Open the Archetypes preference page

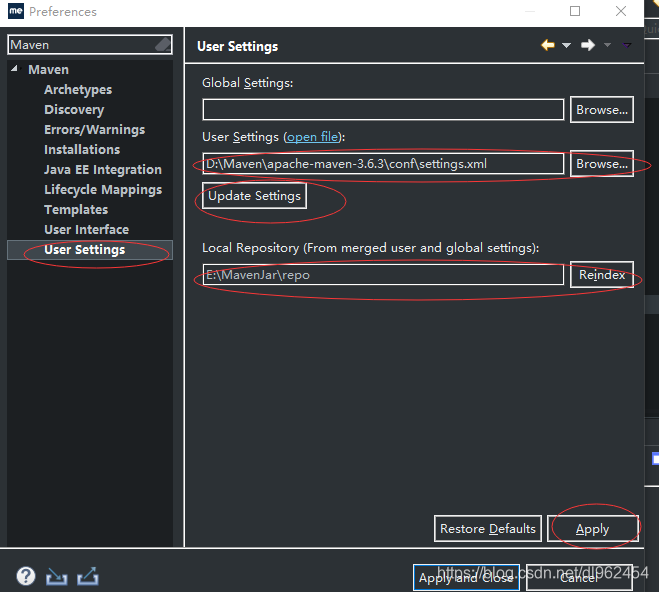78,90
